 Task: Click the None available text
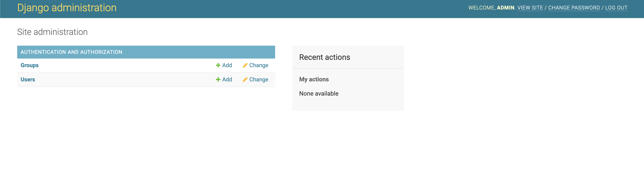coord(319,94)
